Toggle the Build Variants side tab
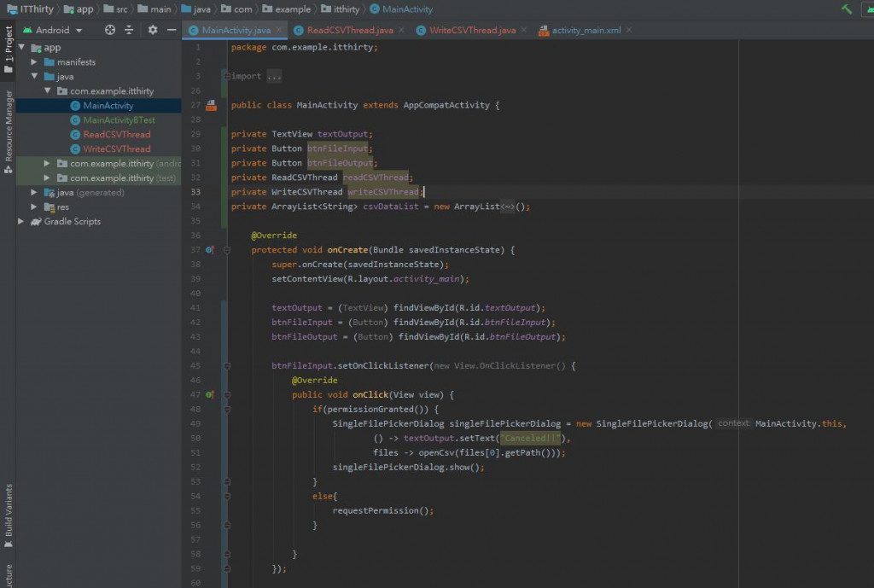Image resolution: width=874 pixels, height=588 pixels. (9, 515)
